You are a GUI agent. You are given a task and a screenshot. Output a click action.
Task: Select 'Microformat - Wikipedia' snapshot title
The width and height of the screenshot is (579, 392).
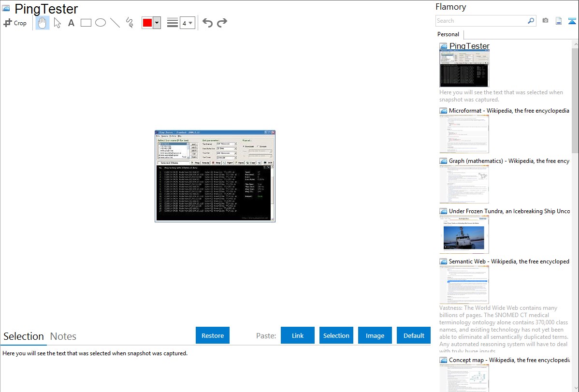(x=509, y=111)
